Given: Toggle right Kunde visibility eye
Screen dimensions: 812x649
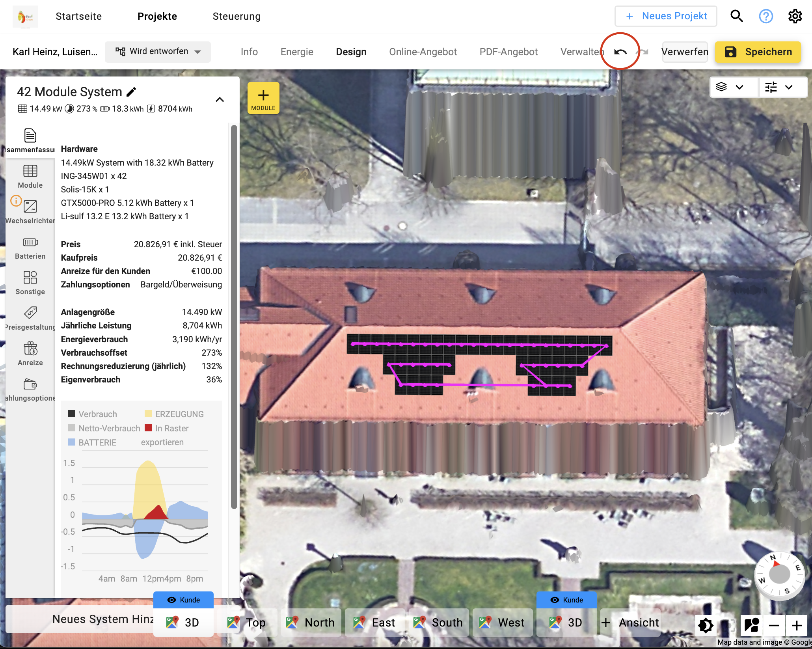Looking at the screenshot, I should coord(555,600).
